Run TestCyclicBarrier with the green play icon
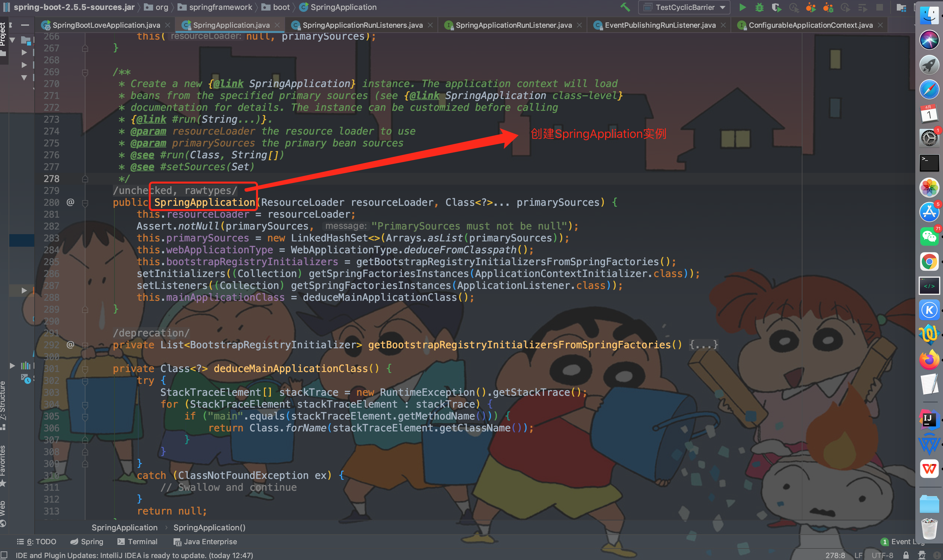The height and width of the screenshot is (560, 943). click(742, 7)
